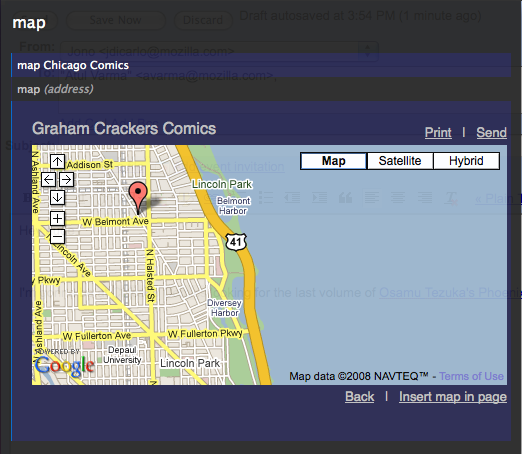The height and width of the screenshot is (454, 522).
Task: Click the Send link
Action: pyautogui.click(x=491, y=133)
